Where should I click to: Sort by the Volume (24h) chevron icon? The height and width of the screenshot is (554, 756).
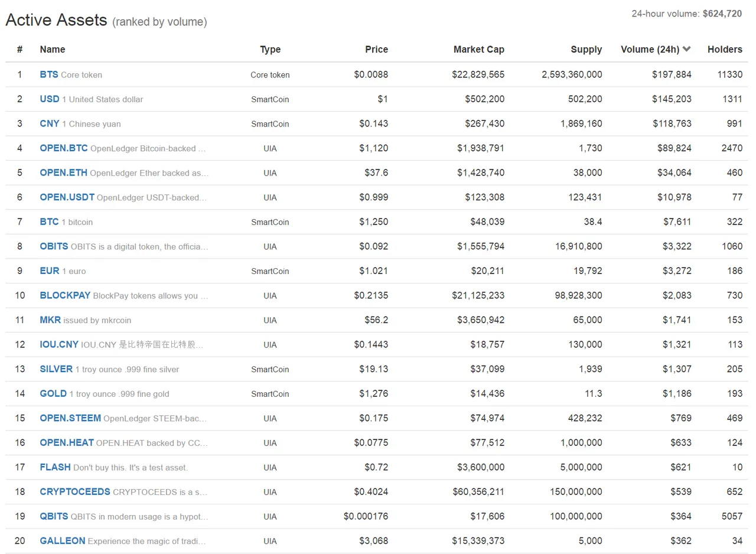click(x=686, y=50)
